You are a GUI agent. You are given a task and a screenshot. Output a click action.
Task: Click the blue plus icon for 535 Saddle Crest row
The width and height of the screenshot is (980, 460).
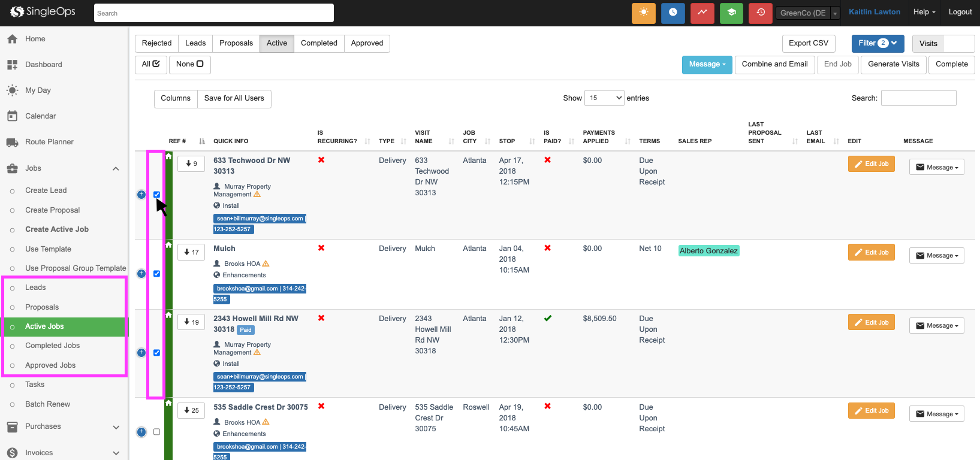[141, 432]
